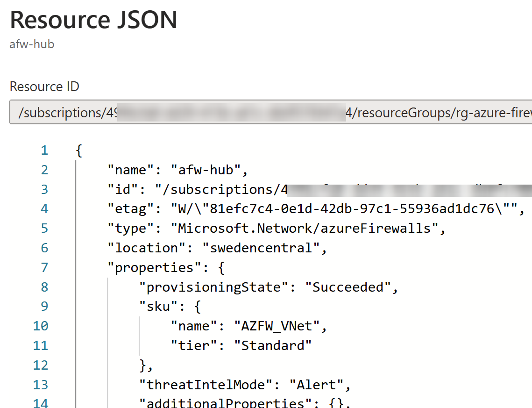Click the Microsoft.Network/azureFirewalls type line

tap(277, 229)
